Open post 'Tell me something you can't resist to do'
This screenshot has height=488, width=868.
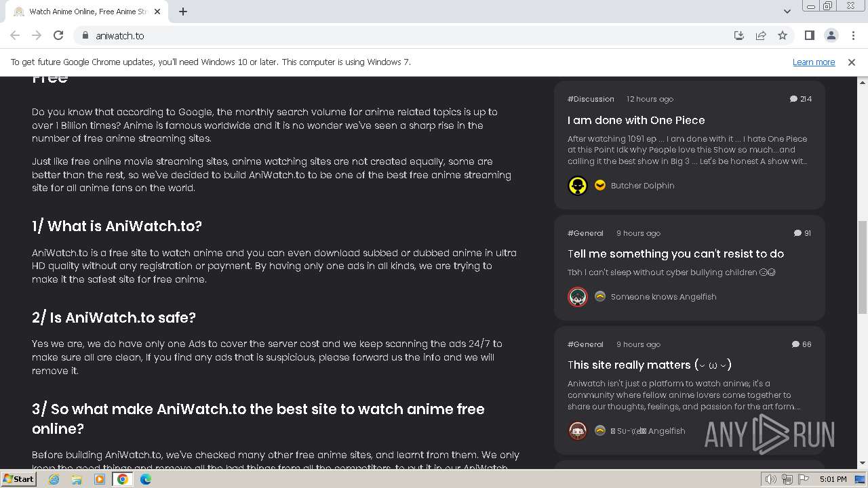click(x=675, y=253)
